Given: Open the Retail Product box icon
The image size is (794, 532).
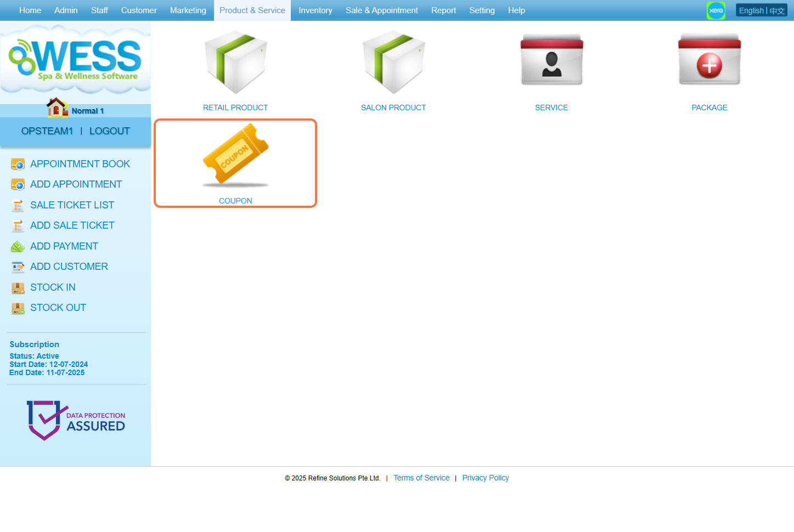Looking at the screenshot, I should coord(235,62).
